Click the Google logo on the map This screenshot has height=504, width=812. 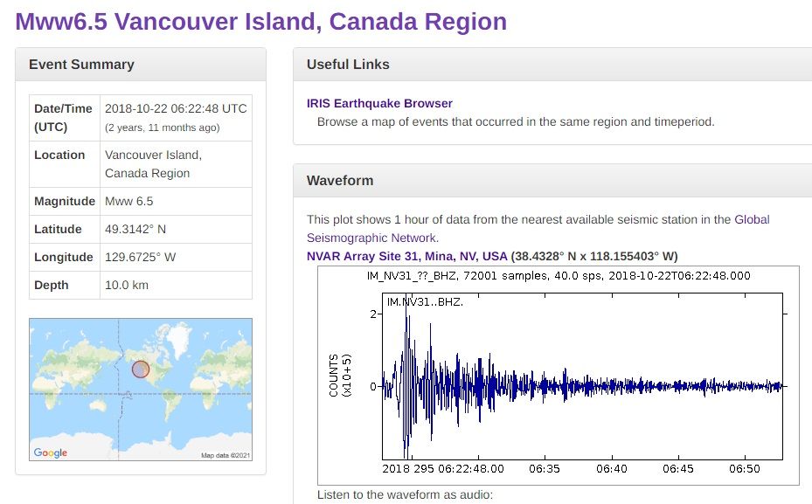pyautogui.click(x=50, y=452)
